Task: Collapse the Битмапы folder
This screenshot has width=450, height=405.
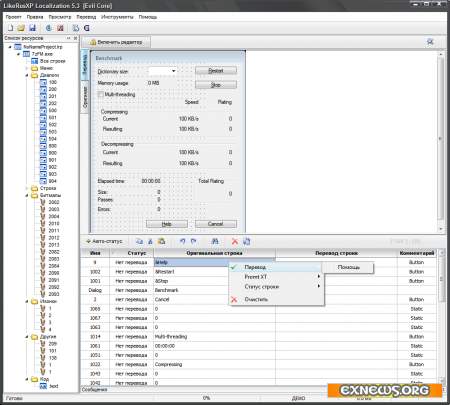Action: (x=27, y=195)
